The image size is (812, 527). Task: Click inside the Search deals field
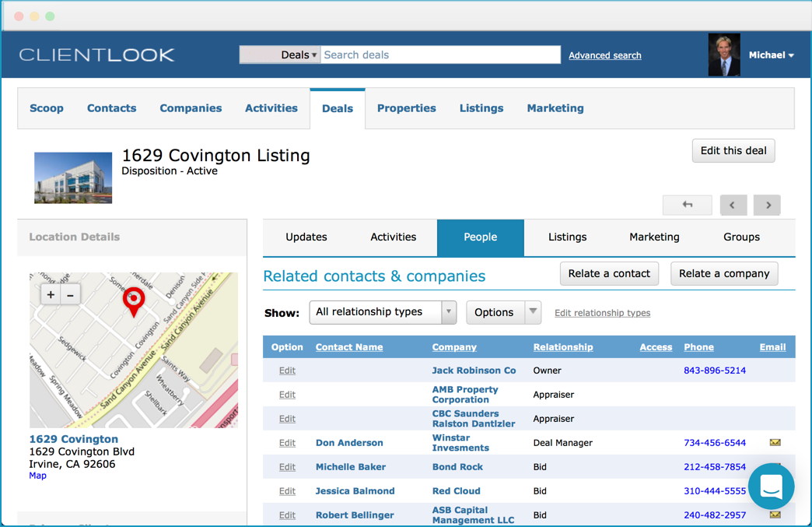439,54
